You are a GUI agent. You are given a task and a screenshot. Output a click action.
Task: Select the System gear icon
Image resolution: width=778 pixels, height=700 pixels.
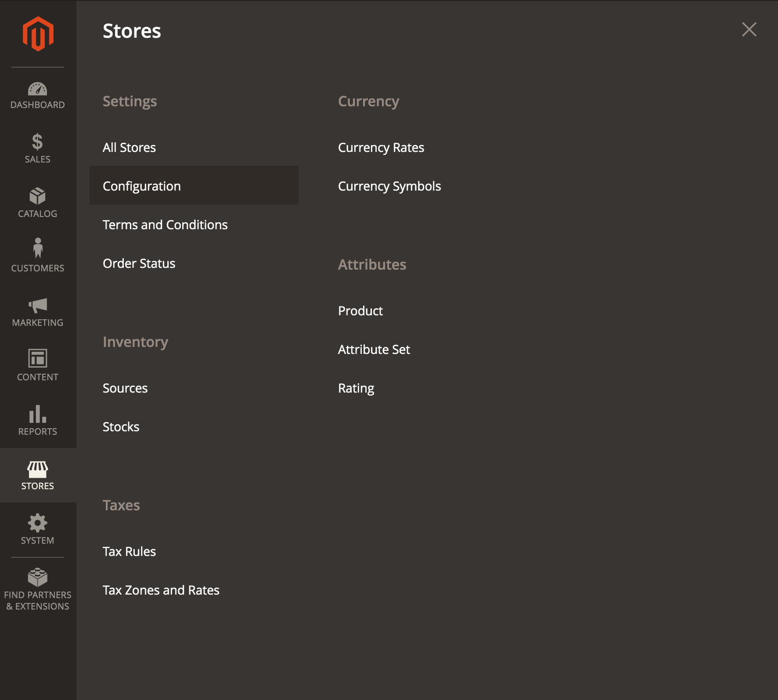pos(38,523)
